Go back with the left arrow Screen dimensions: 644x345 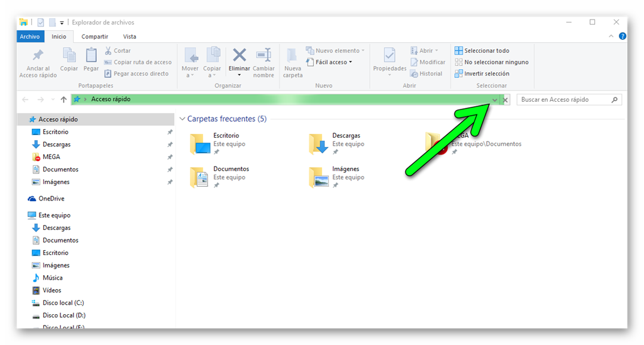point(25,99)
